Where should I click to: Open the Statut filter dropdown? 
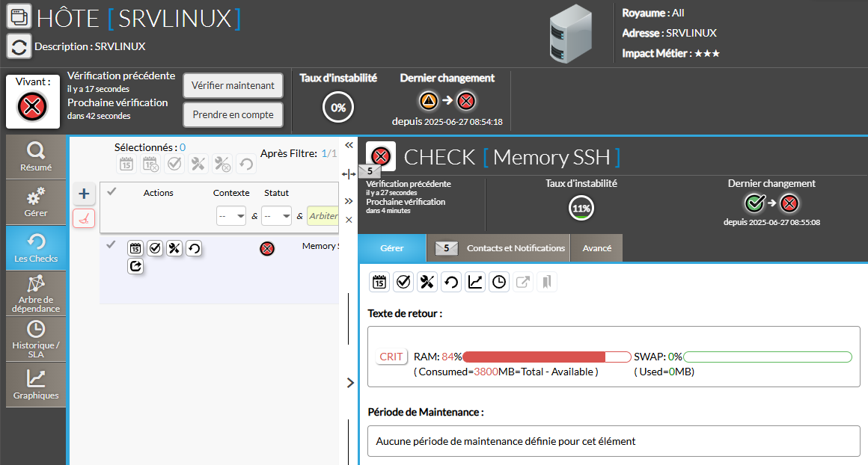tap(275, 216)
